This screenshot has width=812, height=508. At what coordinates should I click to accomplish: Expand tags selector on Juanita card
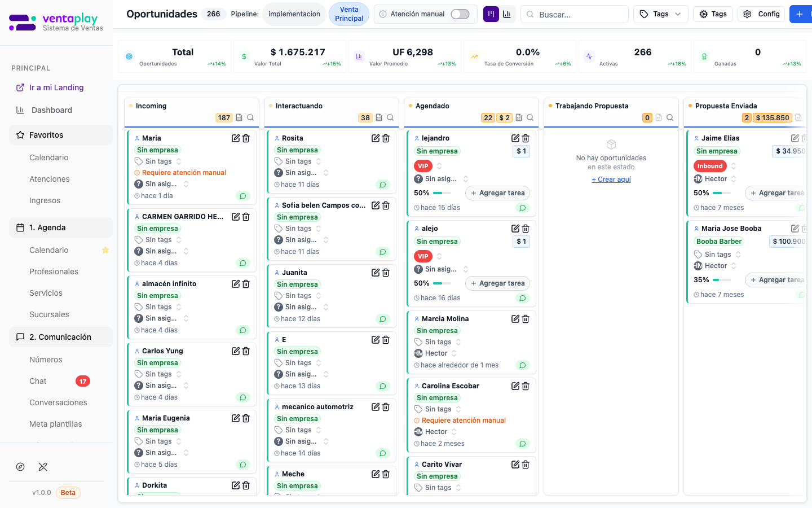click(319, 296)
